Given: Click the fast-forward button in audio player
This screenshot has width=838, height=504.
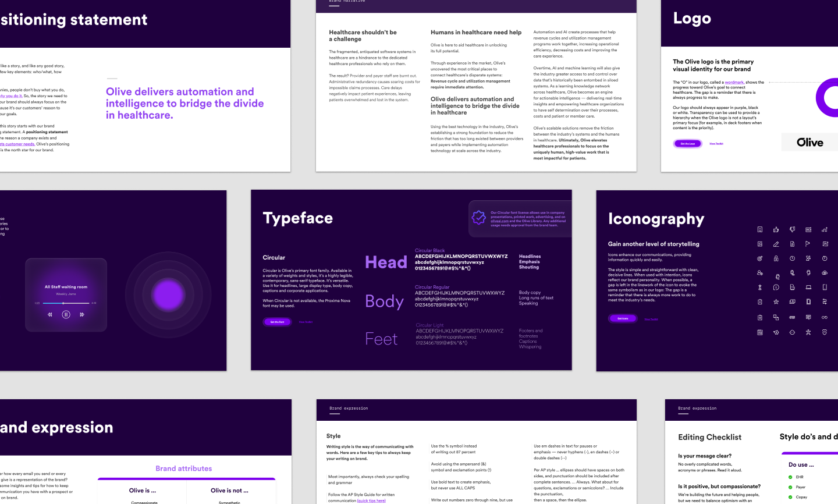Looking at the screenshot, I should (x=82, y=314).
